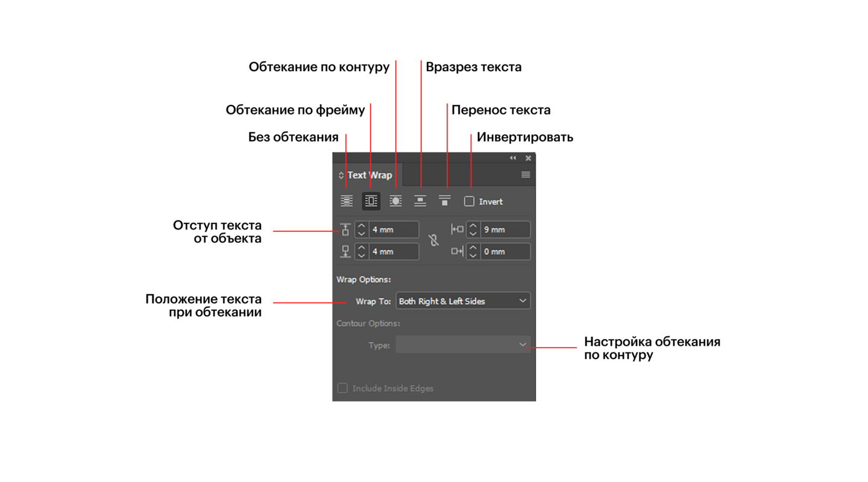
Task: Increase the left offset with up arrow
Action: pyautogui.click(x=473, y=225)
